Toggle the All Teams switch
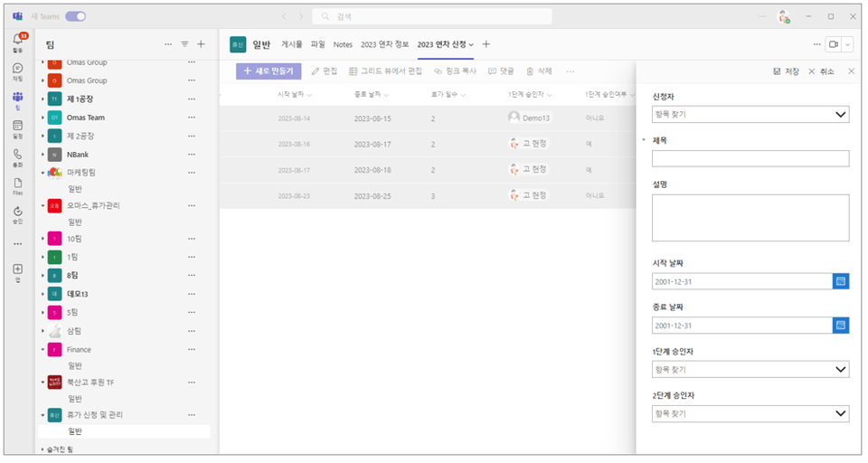Image resolution: width=868 pixels, height=463 pixels. (76, 16)
